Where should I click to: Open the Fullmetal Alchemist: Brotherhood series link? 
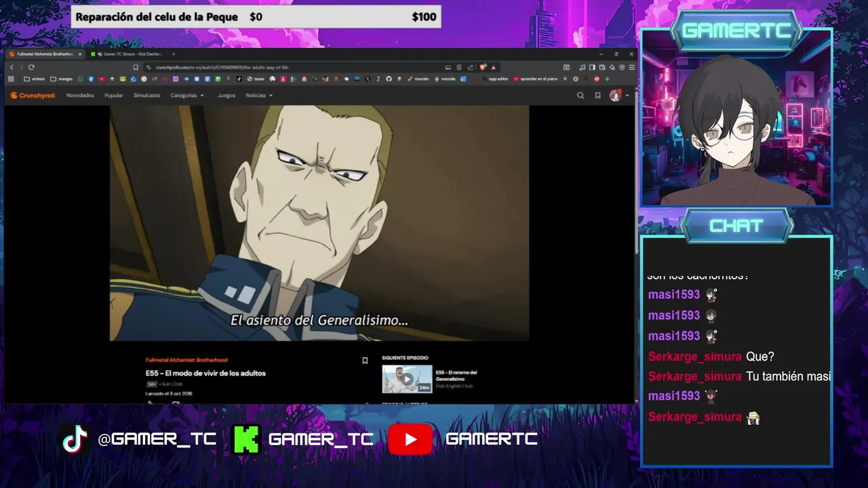pos(186,360)
